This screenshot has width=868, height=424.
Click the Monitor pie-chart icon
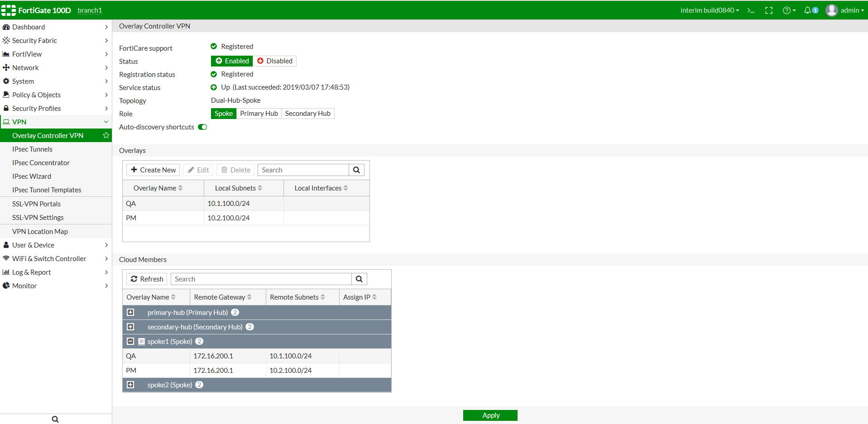click(x=6, y=286)
